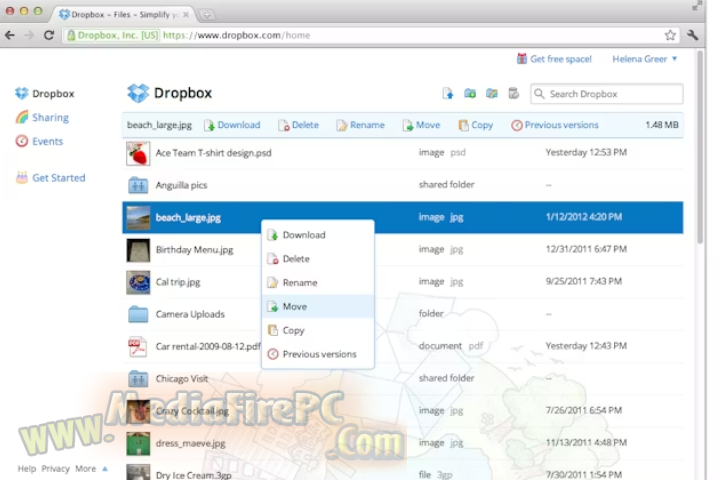The width and height of the screenshot is (720, 480).
Task: Open Get Started in the sidebar
Action: coord(51,178)
